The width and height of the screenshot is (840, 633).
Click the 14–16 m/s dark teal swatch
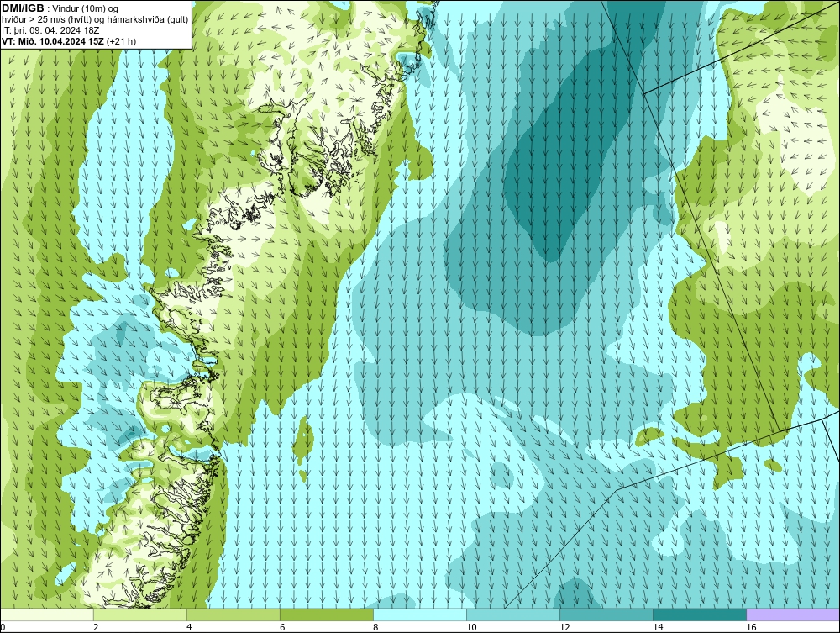point(699,615)
